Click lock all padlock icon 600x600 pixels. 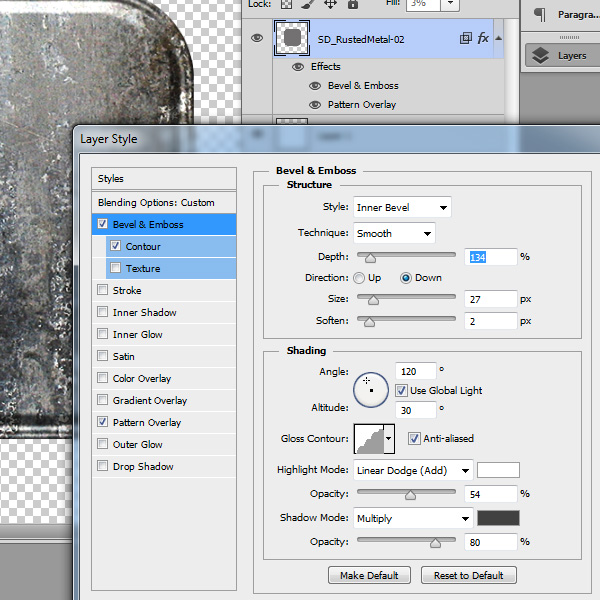[353, 4]
